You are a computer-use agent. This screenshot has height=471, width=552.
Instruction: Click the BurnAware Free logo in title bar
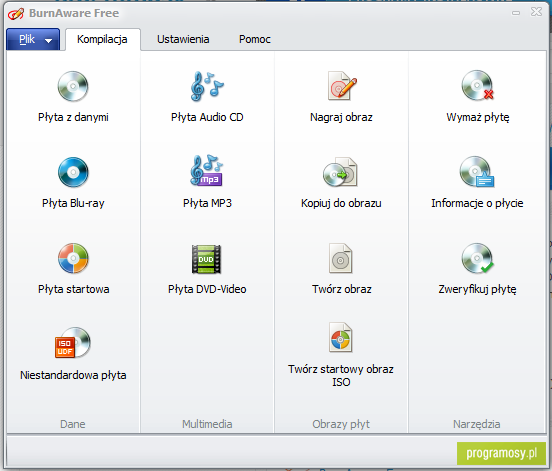16,14
